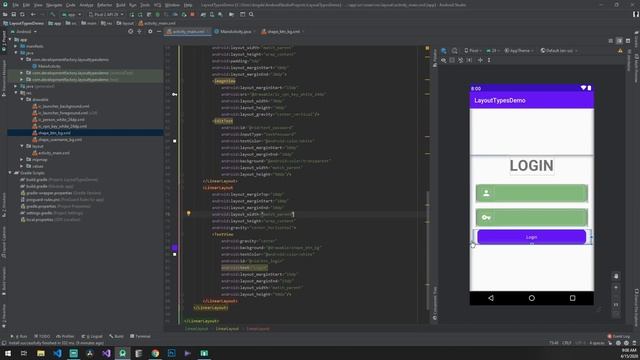
Task: Click the zoom in plus button on preview
Action: click(616, 287)
